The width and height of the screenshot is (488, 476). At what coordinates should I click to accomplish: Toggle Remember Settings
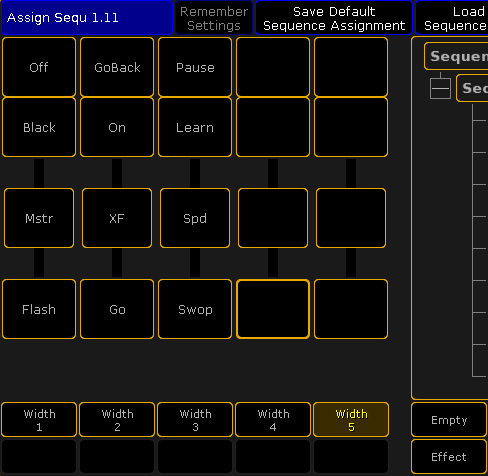pyautogui.click(x=214, y=18)
